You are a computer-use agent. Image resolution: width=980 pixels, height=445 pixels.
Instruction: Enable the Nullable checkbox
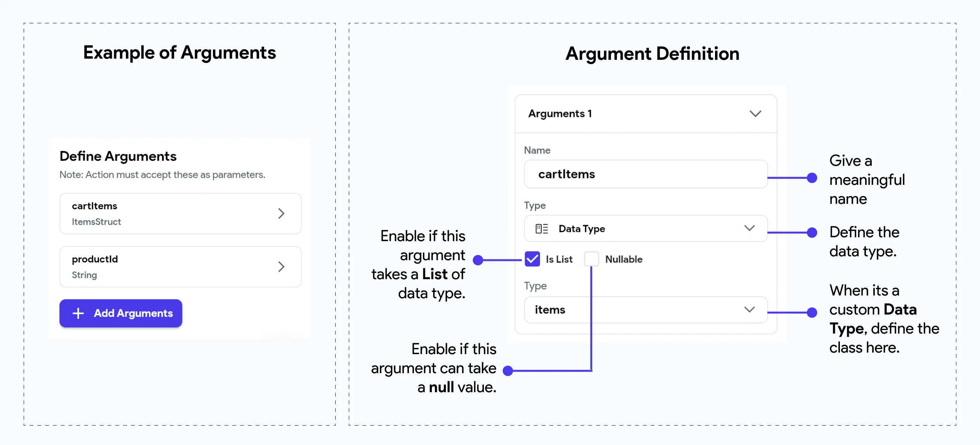pyautogui.click(x=592, y=259)
